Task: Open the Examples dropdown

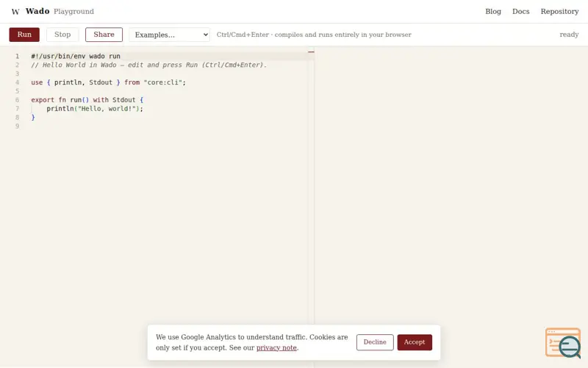Action: point(170,35)
